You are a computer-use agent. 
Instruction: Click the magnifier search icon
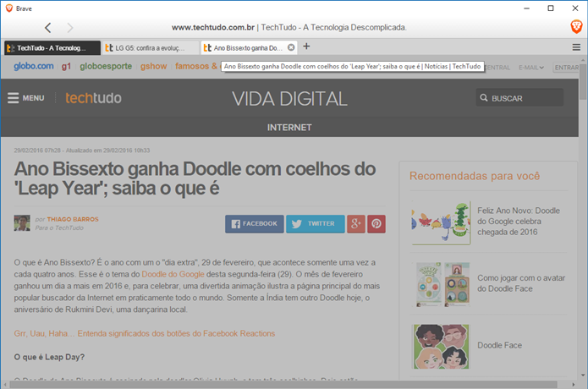pos(484,98)
